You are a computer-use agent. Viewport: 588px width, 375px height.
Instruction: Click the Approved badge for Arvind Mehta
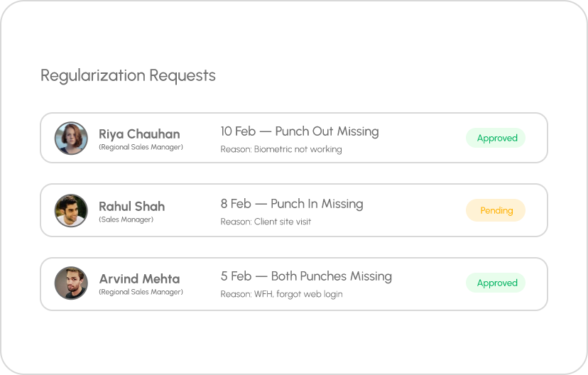[x=496, y=283]
